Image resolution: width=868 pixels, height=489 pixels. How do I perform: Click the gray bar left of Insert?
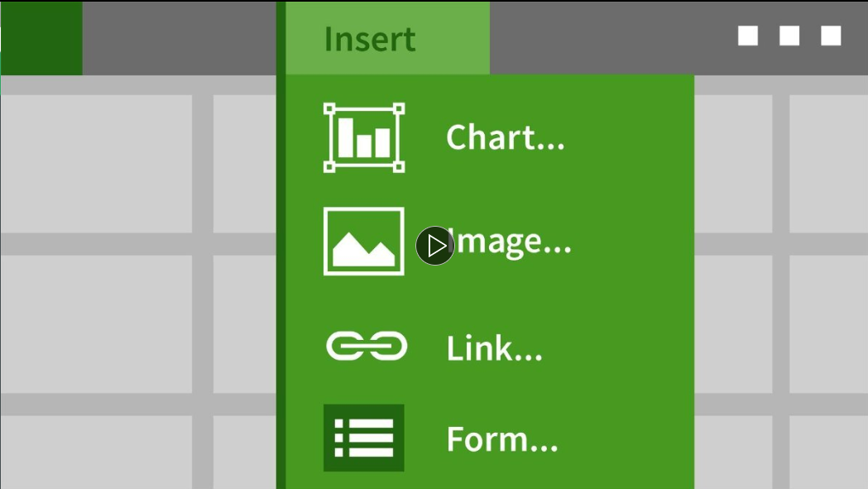pos(179,38)
